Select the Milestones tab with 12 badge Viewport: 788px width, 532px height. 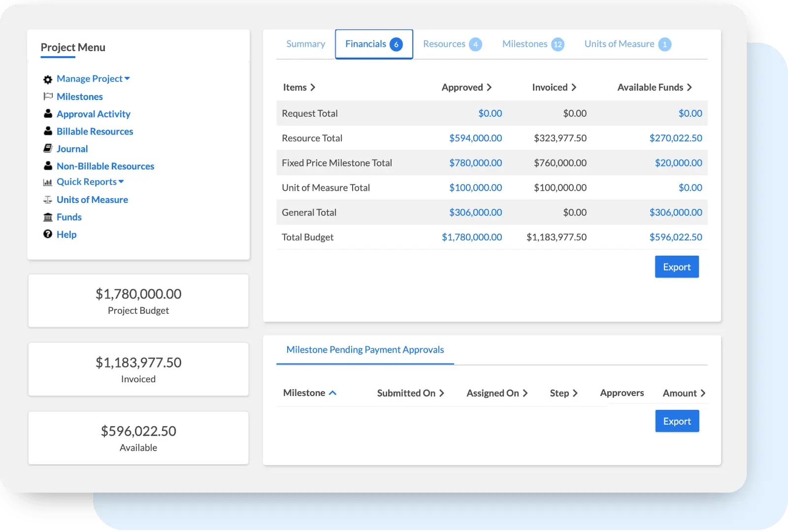532,44
